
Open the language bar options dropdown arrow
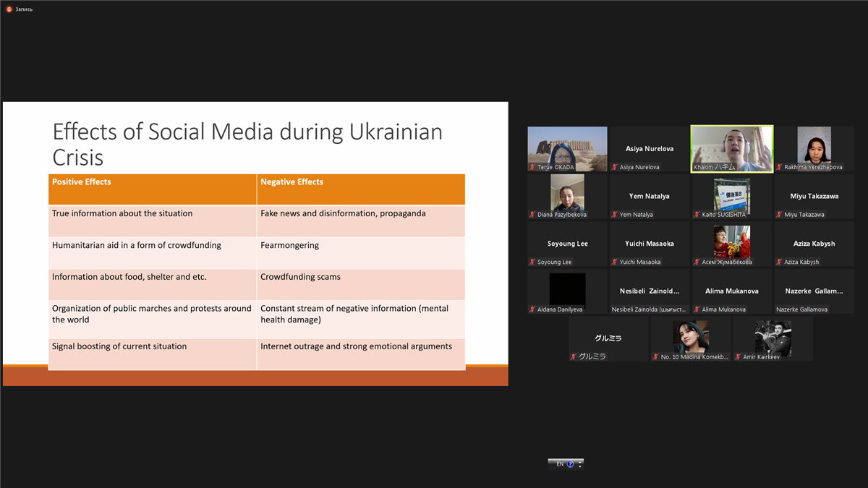580,466
